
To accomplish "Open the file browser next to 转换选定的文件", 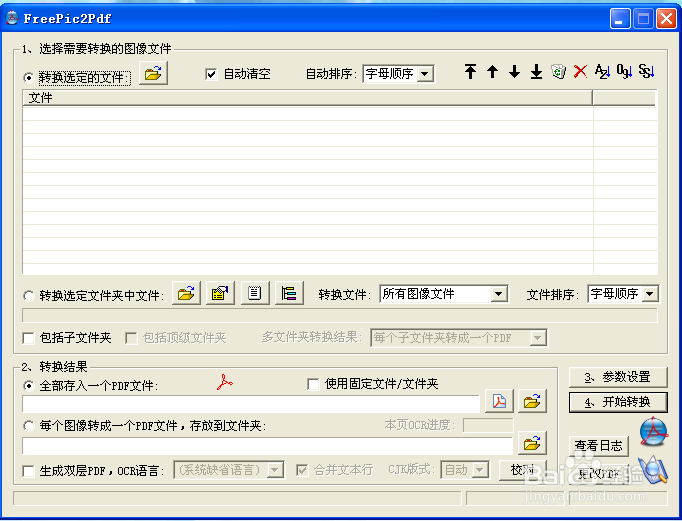I will pyautogui.click(x=153, y=73).
